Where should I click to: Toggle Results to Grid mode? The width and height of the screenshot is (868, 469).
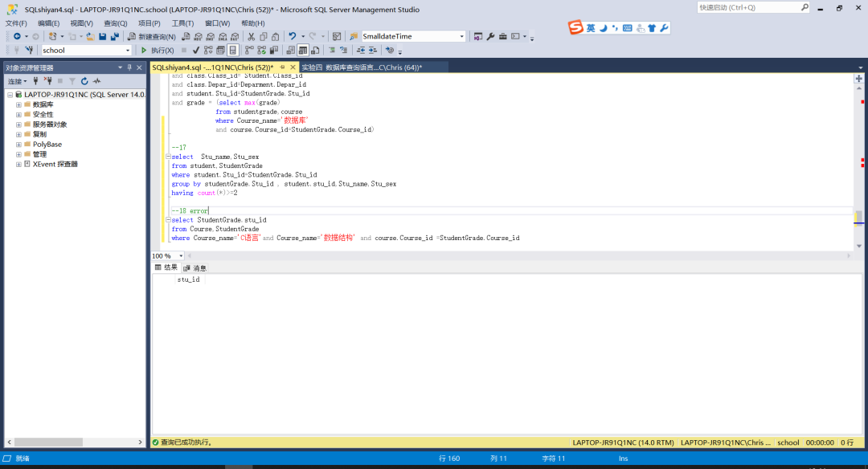(303, 51)
